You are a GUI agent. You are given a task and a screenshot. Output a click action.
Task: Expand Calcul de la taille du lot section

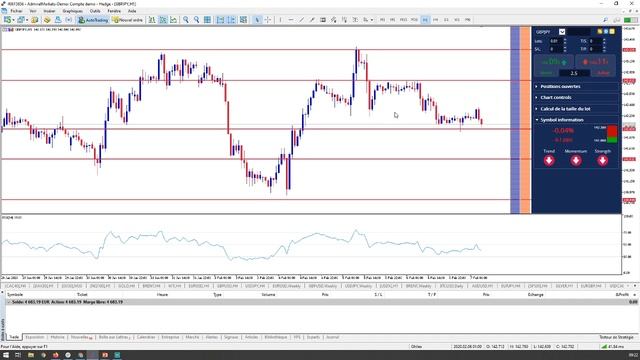tap(576, 109)
